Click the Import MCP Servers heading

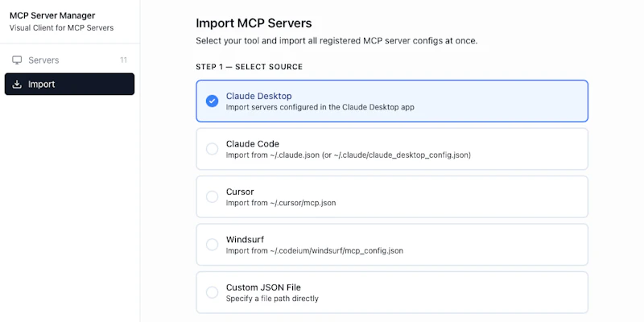254,23
